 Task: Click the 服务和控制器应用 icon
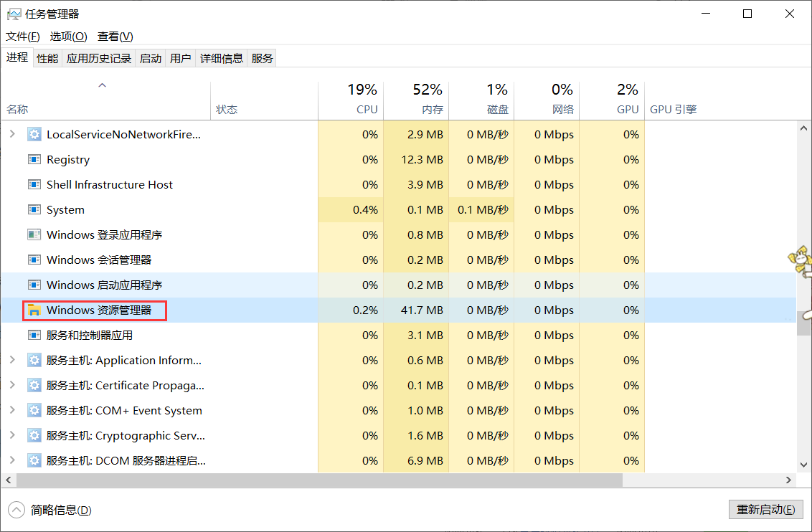(x=34, y=336)
